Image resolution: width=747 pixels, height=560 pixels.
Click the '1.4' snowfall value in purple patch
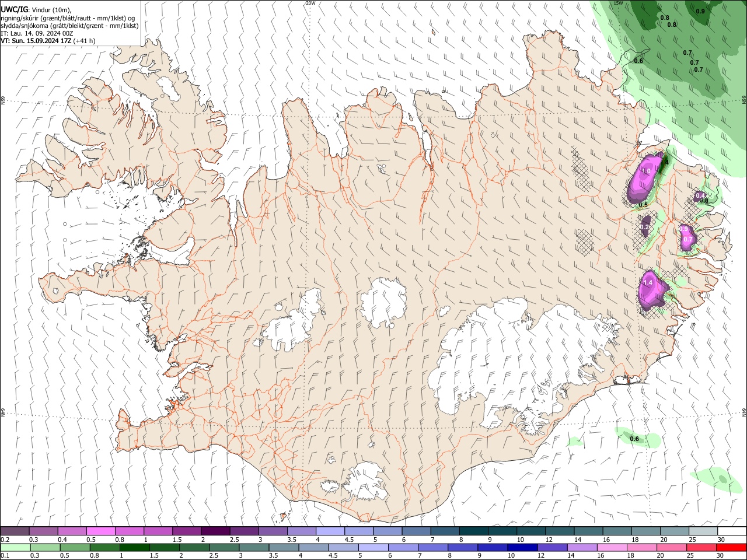(647, 282)
